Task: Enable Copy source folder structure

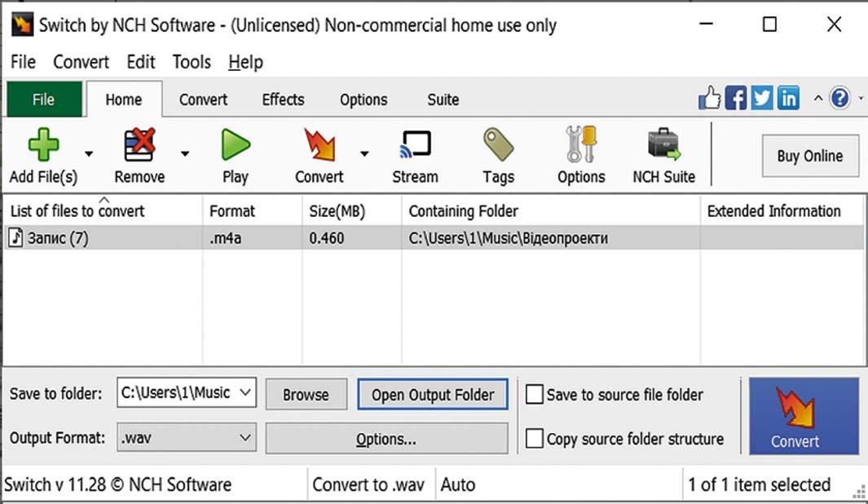Action: (534, 438)
